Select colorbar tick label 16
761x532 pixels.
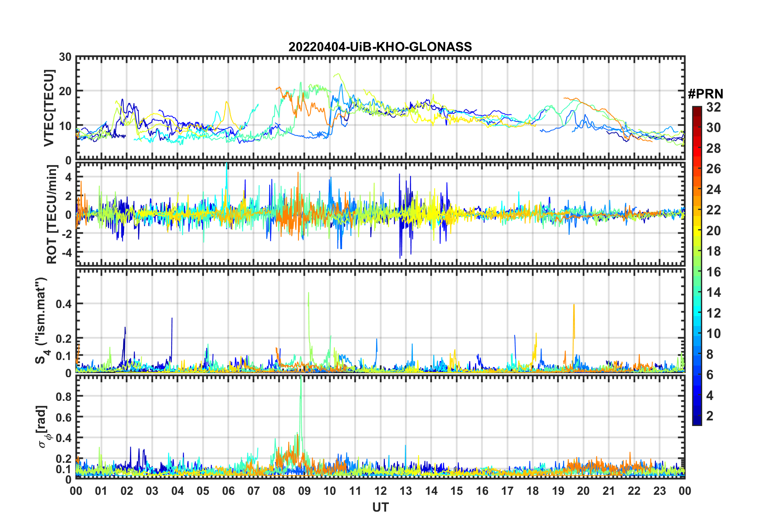(713, 272)
